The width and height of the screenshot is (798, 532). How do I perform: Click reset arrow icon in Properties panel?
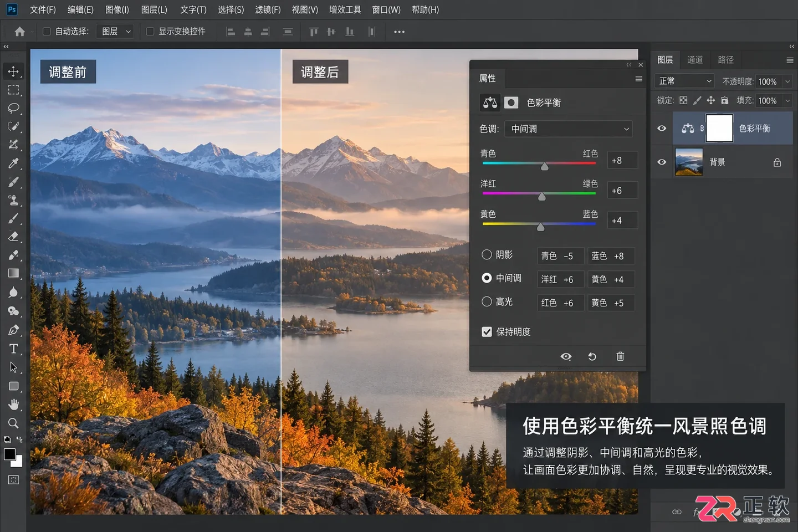click(x=592, y=356)
